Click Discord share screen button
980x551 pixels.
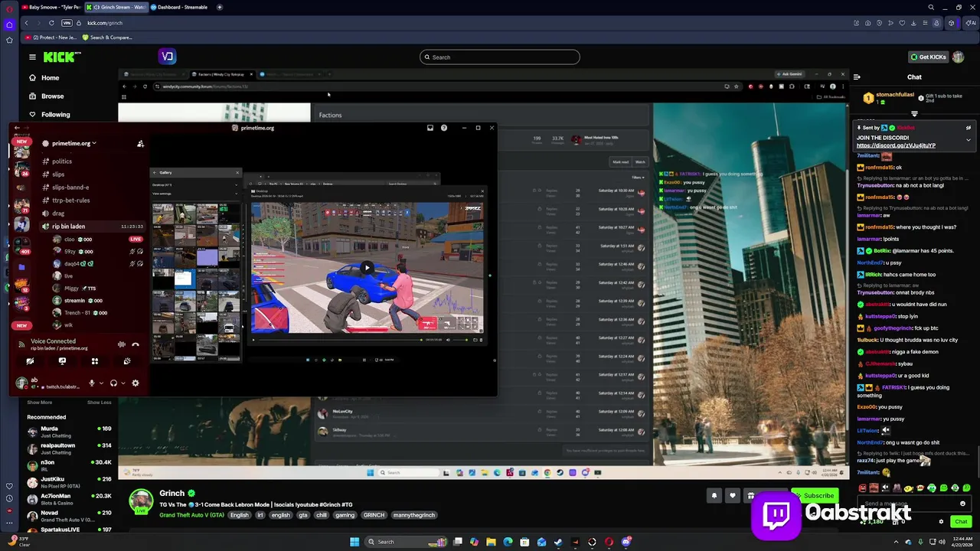62,361
